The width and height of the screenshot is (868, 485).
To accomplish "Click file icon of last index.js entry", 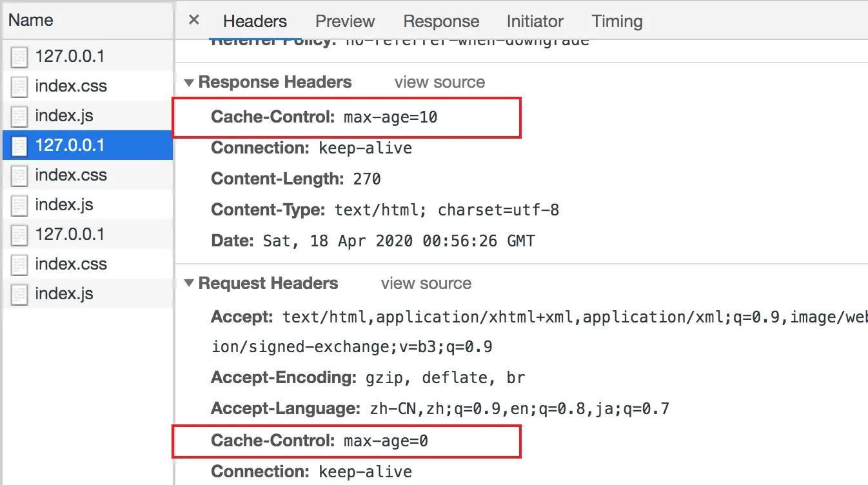I will click(x=19, y=295).
